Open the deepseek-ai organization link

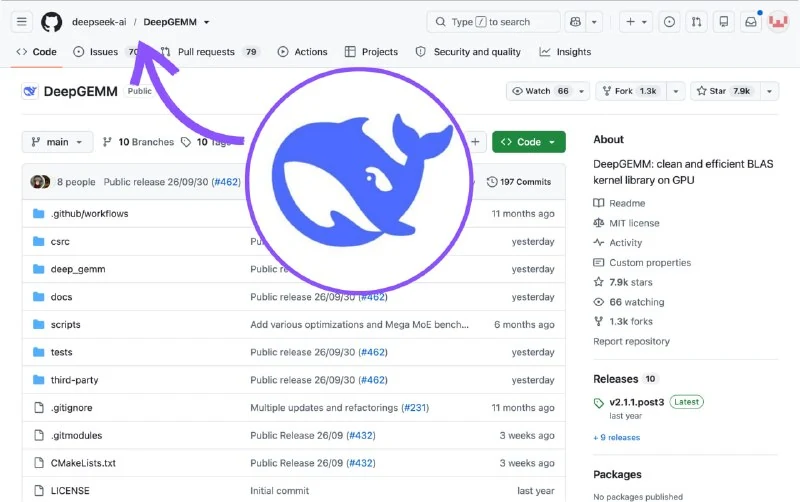(99, 22)
